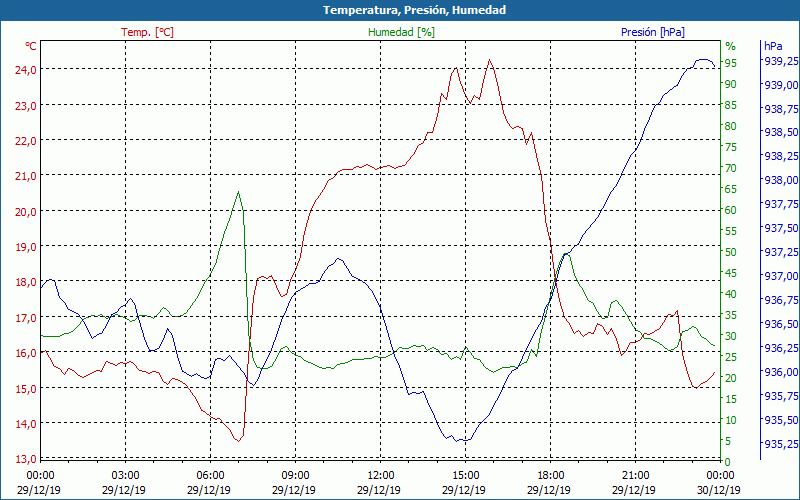Screen dimensions: 800x500
Task: Pick the '24,0' temperature axis value
Action: tap(26, 70)
